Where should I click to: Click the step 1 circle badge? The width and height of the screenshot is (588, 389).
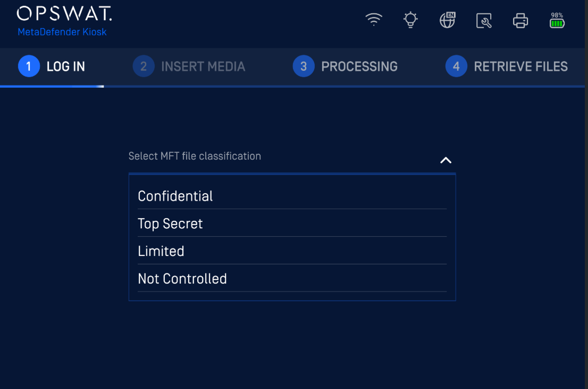[29, 67]
